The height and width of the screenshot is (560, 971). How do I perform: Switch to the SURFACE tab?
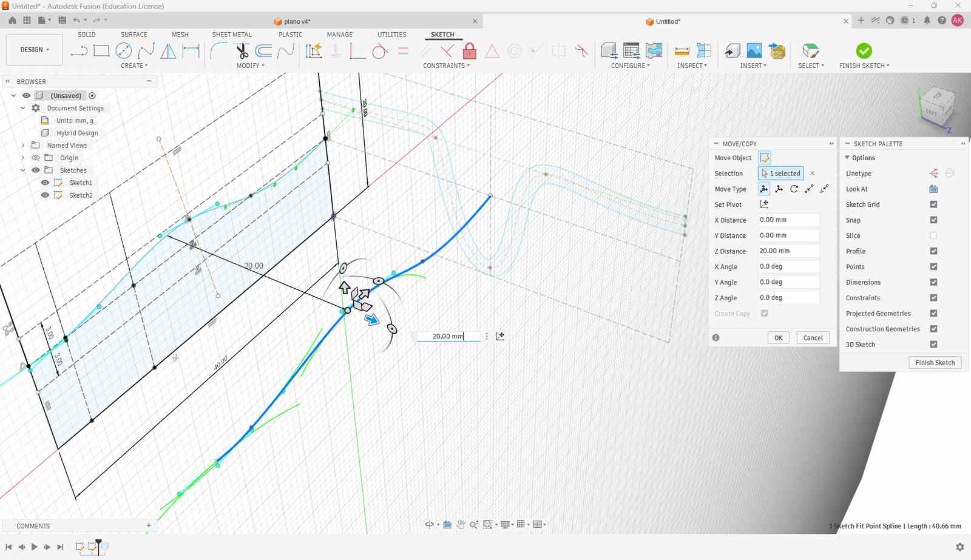(x=134, y=35)
